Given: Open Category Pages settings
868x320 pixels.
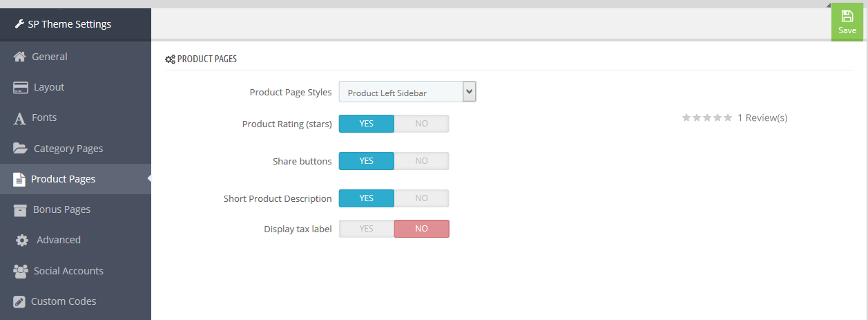Looking at the screenshot, I should pos(75,149).
